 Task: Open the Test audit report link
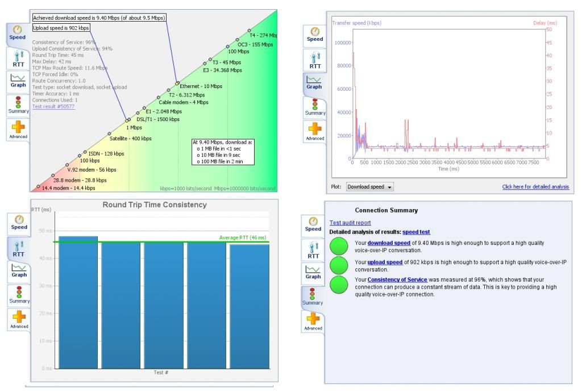(350, 223)
